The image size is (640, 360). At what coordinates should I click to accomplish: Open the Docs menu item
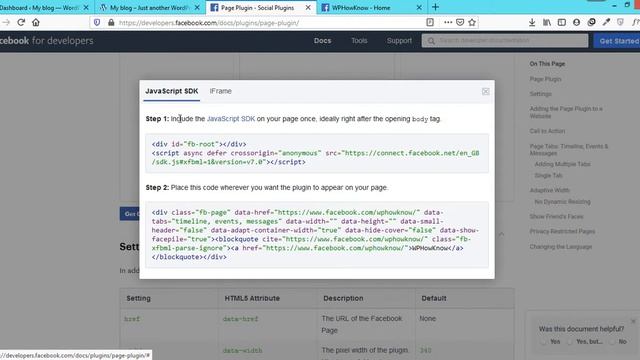pyautogui.click(x=322, y=41)
